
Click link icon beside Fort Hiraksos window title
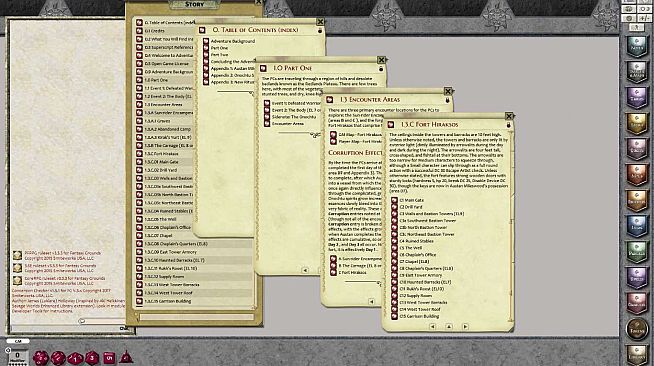click(x=391, y=124)
